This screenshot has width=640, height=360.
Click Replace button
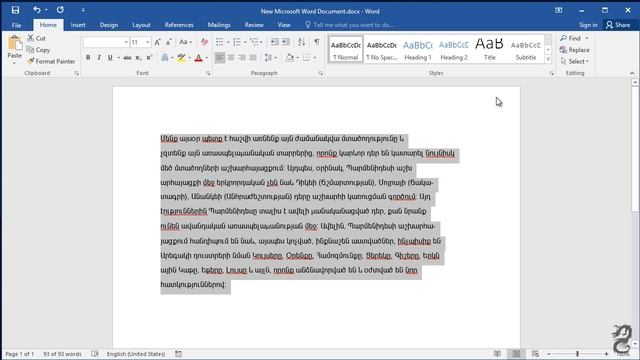click(x=575, y=50)
